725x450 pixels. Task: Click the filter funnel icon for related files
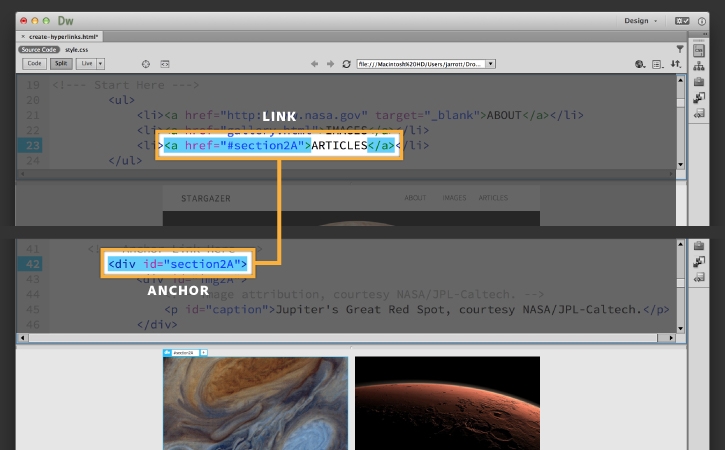[680, 49]
